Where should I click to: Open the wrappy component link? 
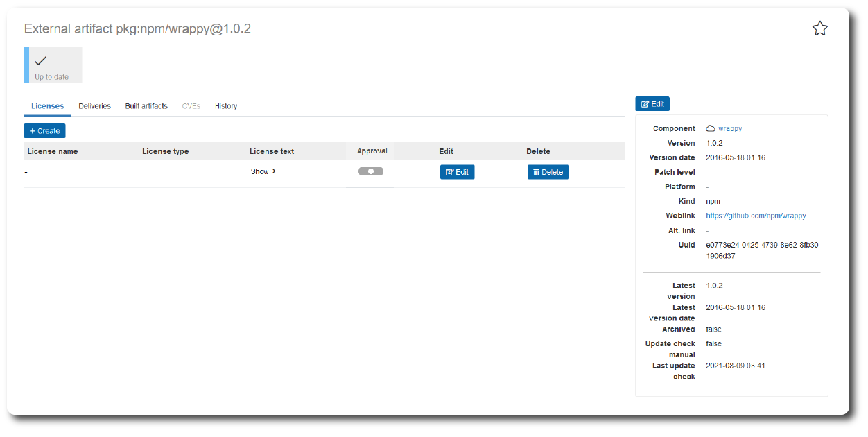pos(730,128)
